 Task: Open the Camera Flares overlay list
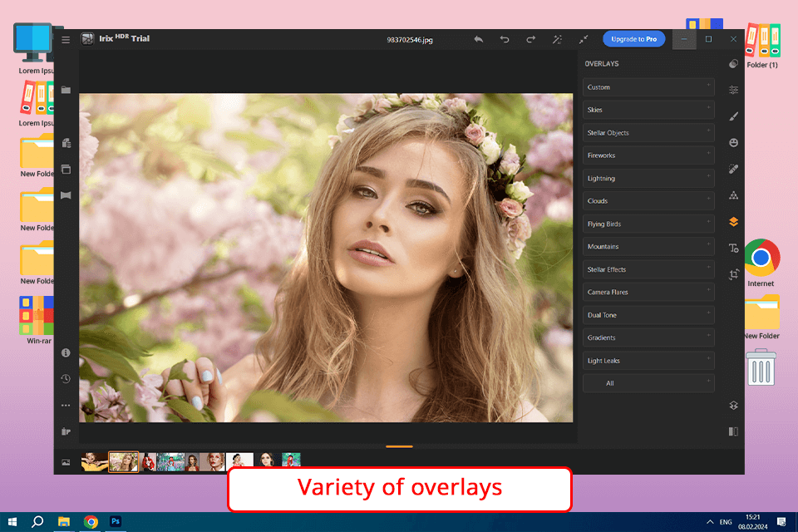point(648,293)
